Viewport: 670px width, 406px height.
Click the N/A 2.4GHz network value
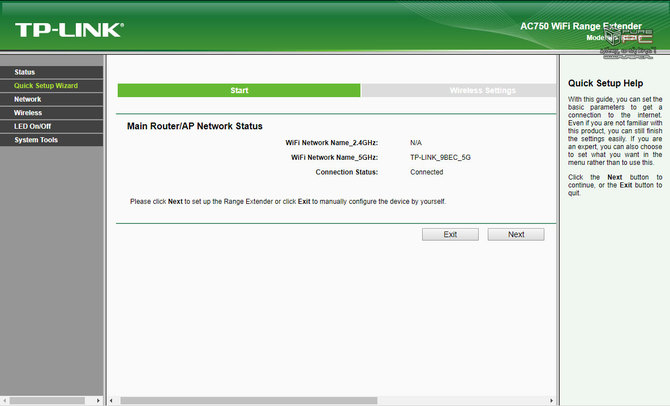point(416,143)
